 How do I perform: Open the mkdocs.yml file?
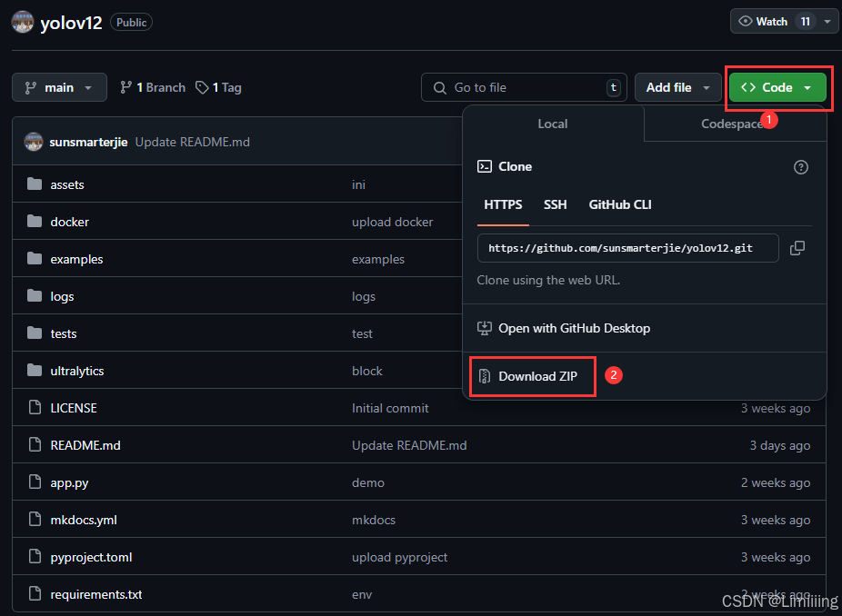click(84, 520)
